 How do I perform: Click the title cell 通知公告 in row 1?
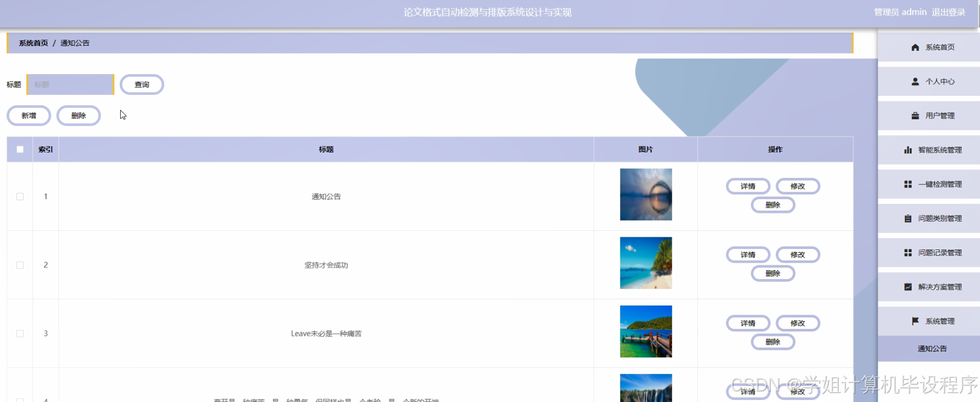point(326,196)
